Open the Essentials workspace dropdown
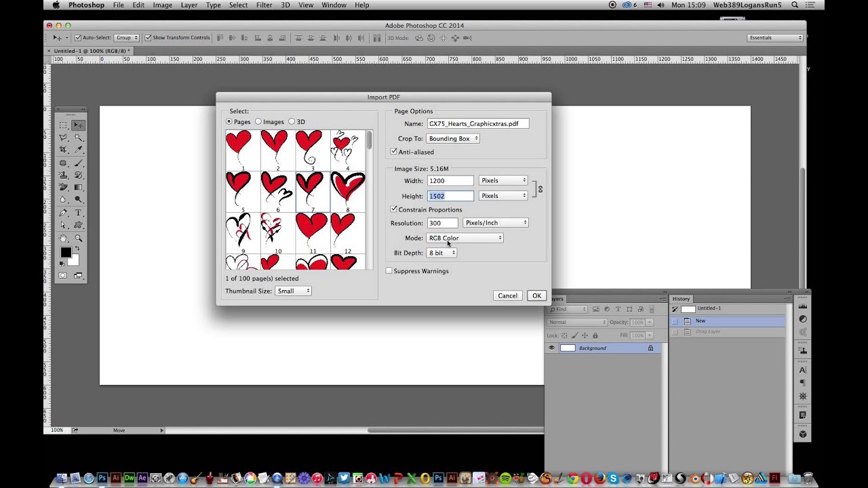The width and height of the screenshot is (868, 488). coord(775,38)
